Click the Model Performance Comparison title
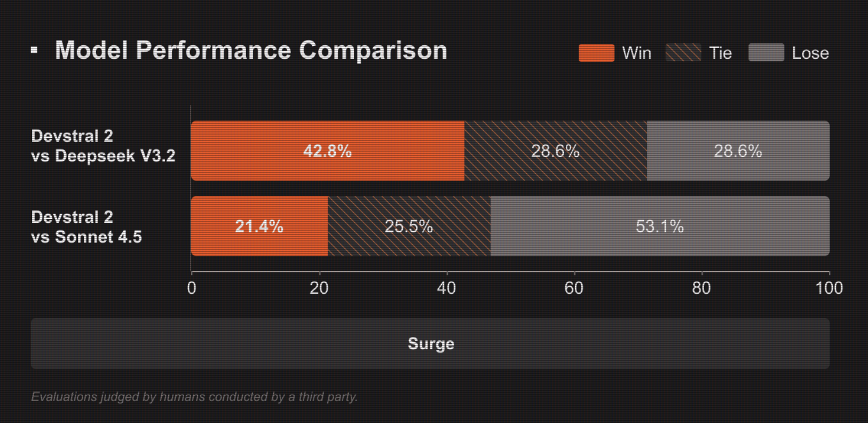Screen dimensions: 868x423 (251, 51)
